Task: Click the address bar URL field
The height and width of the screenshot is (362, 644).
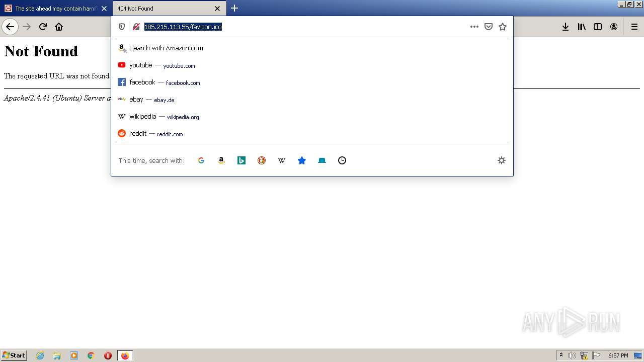Action: (304, 27)
